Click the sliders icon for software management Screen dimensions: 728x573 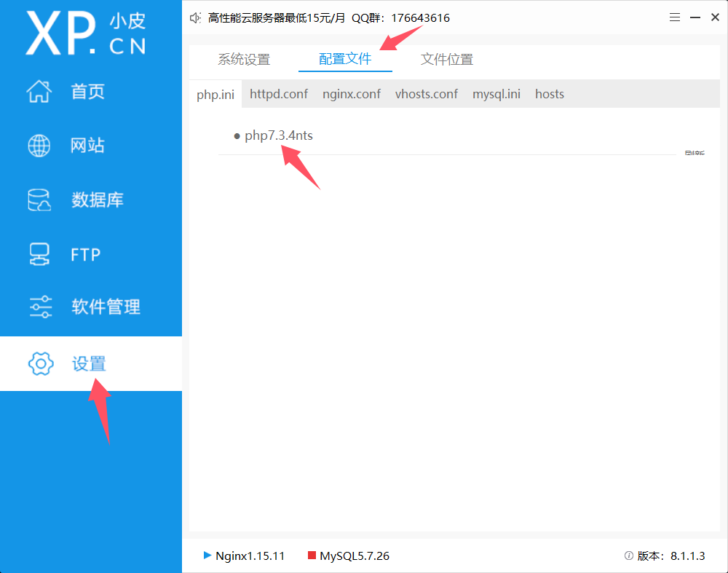tap(40, 307)
